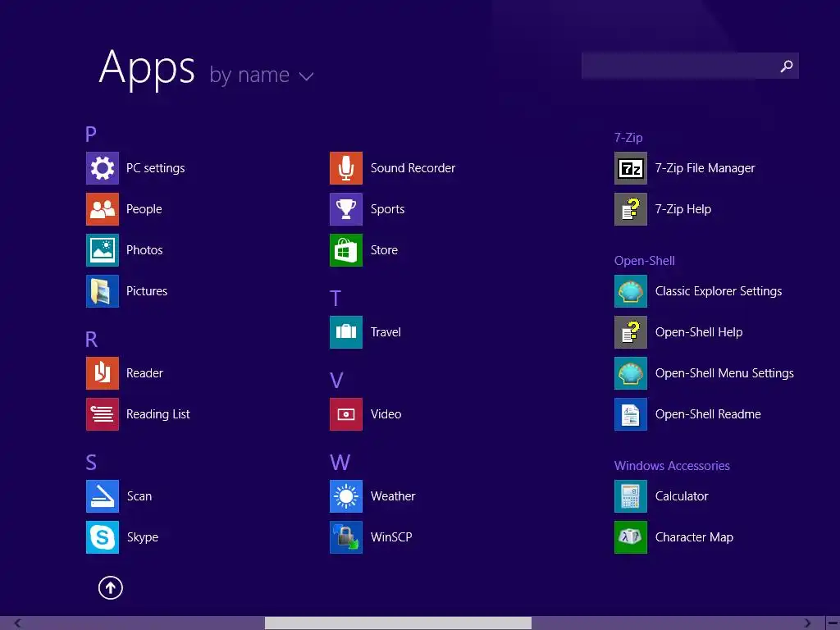
Task: Open the Video app icon
Action: [x=346, y=414]
